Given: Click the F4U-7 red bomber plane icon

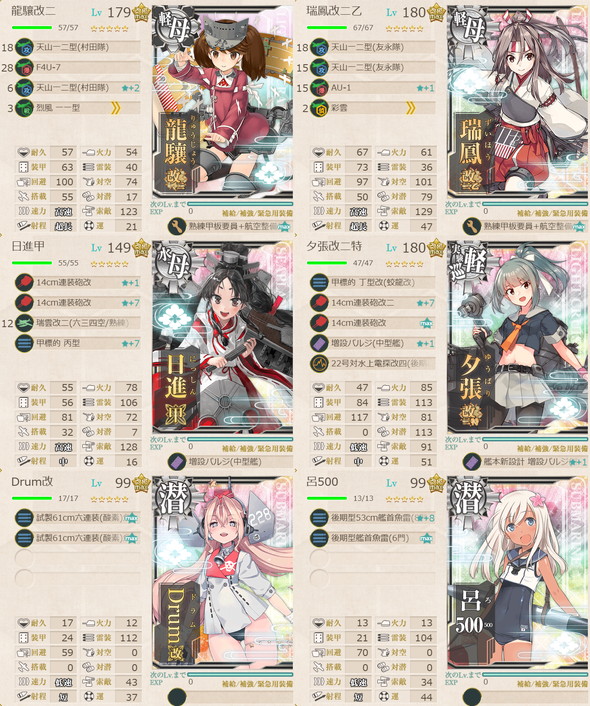Looking at the screenshot, I should click(24, 68).
